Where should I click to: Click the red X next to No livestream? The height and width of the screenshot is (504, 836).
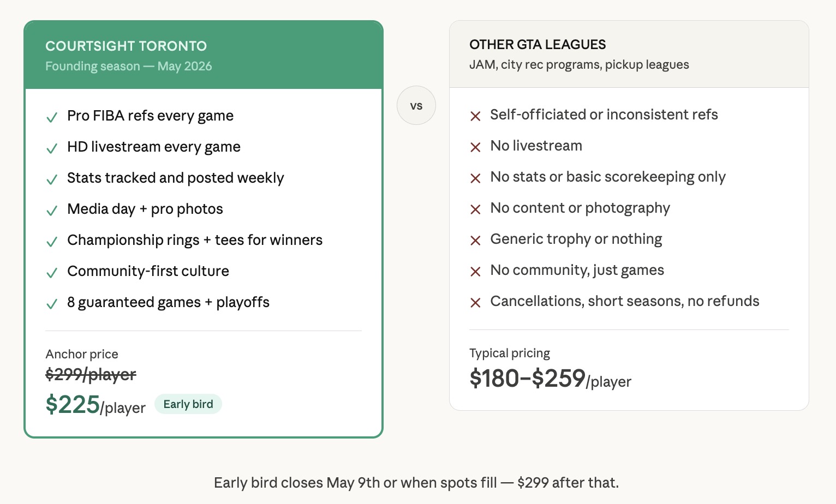(x=475, y=147)
